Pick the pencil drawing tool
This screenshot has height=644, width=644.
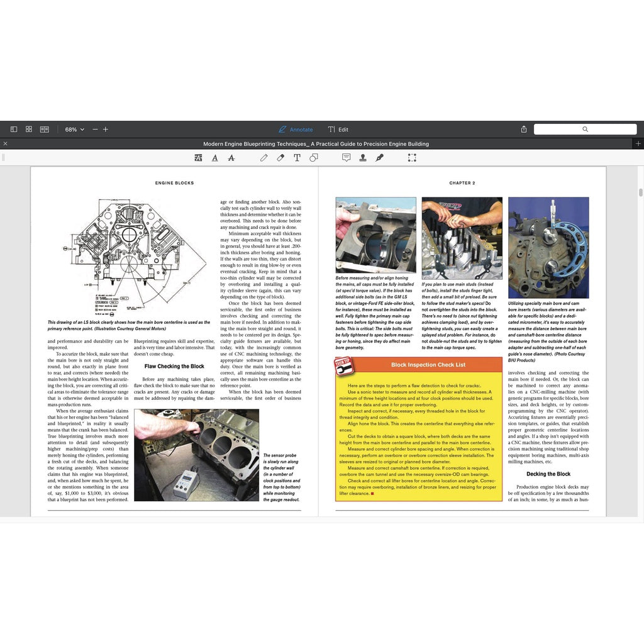(x=264, y=157)
